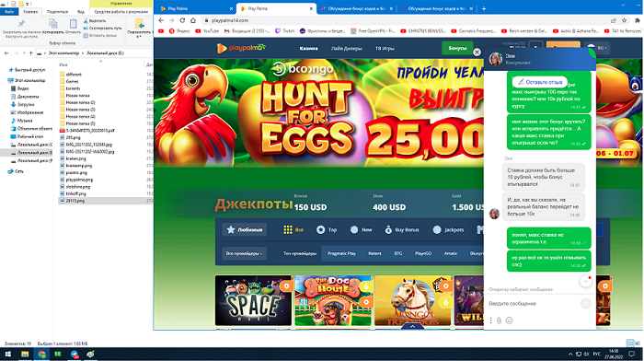
Task: Open File Explorer from taskbar
Action: click(x=25, y=354)
